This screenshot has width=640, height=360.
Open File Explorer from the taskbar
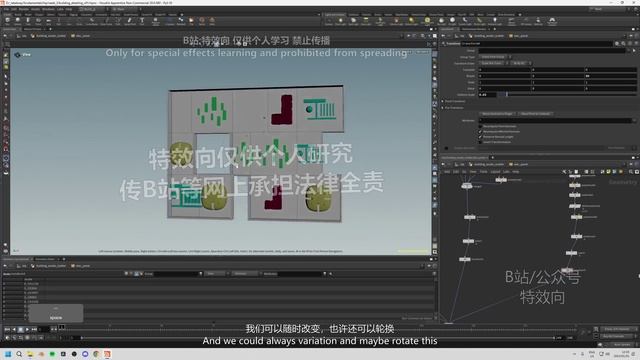click(x=30, y=354)
